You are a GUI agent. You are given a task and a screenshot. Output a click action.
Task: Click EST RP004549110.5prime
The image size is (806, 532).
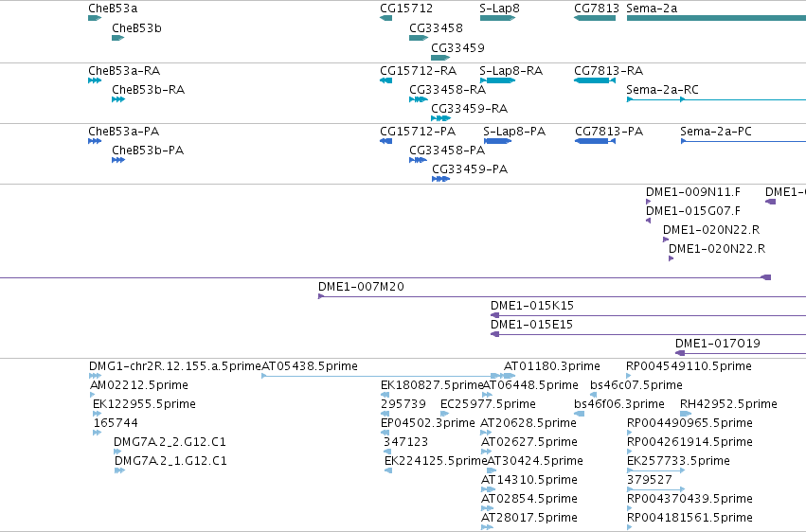(x=689, y=366)
